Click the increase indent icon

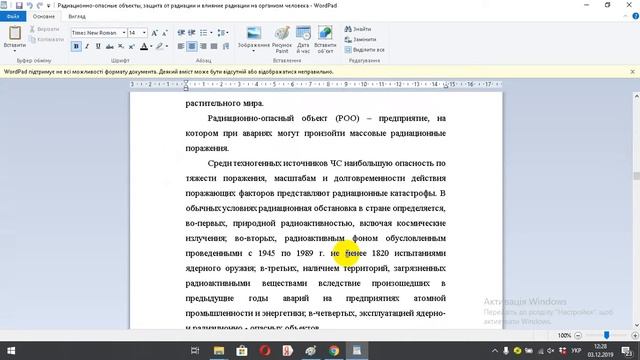tap(191, 33)
